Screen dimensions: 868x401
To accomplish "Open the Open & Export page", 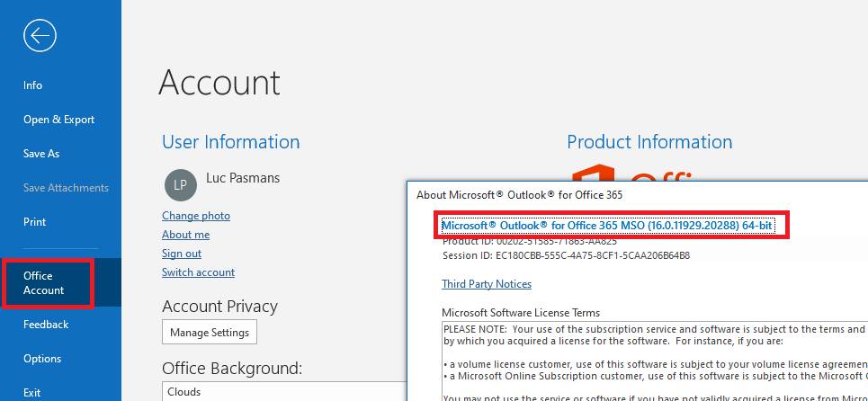I will coord(58,120).
